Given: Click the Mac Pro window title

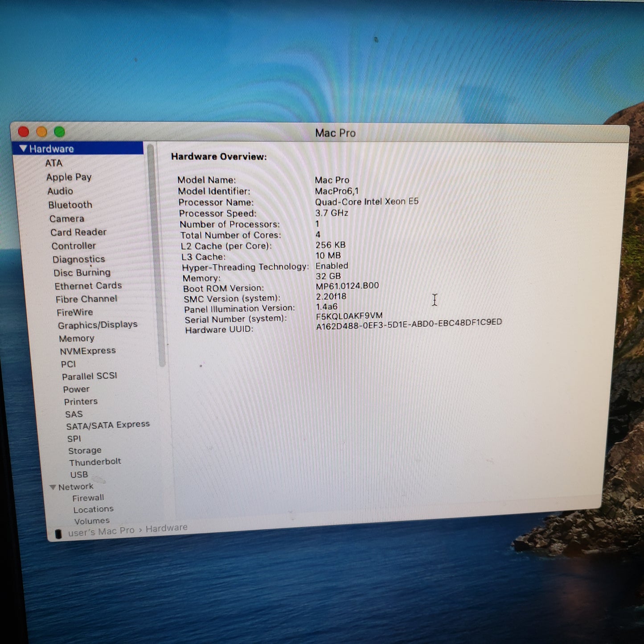Looking at the screenshot, I should 335,133.
